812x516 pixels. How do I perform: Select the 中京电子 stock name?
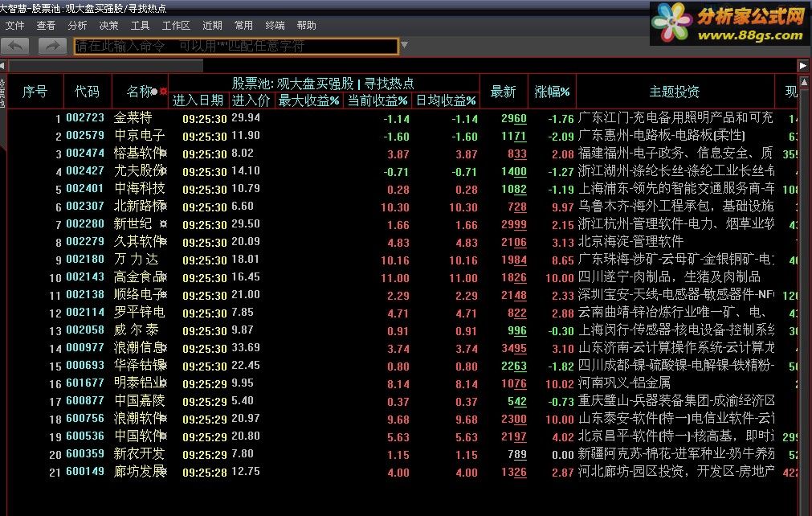(139, 135)
